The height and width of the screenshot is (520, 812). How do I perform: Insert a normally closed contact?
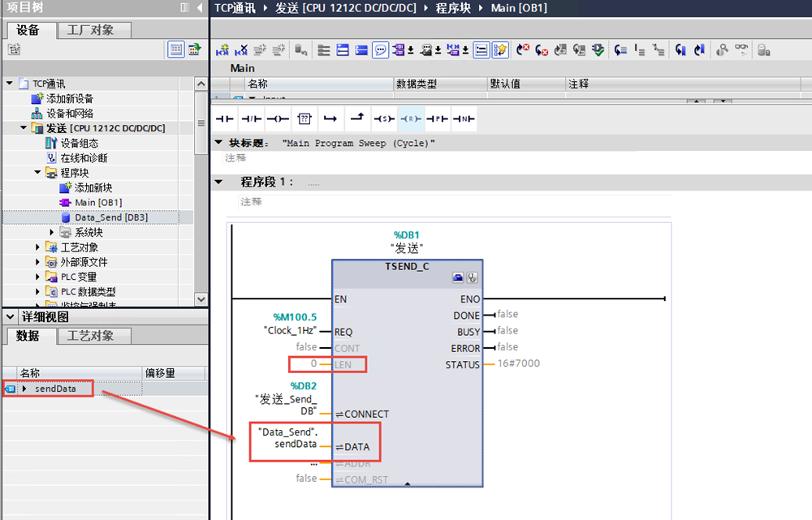click(x=251, y=119)
